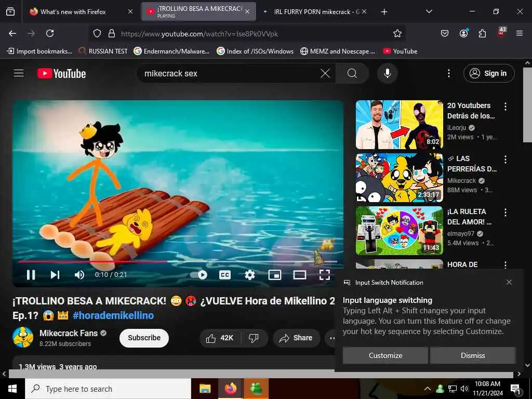Open video player settings gear
The height and width of the screenshot is (399, 532).
[x=250, y=274]
